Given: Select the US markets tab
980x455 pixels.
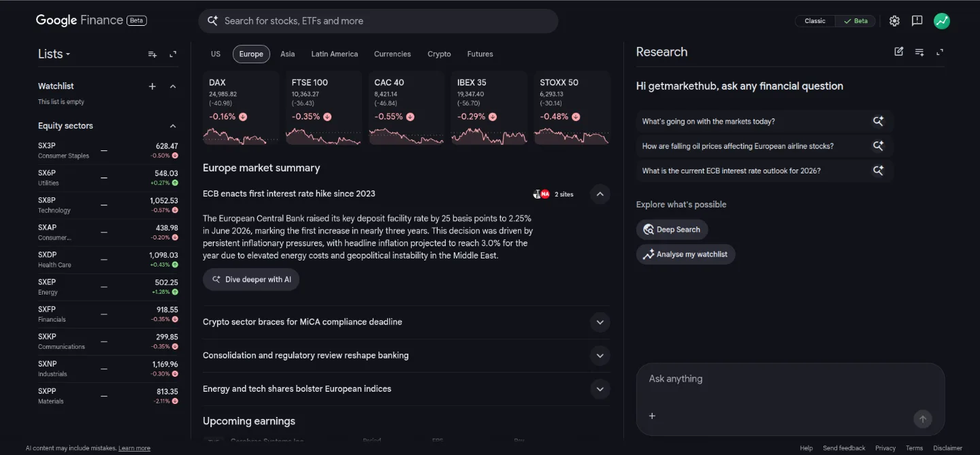Looking at the screenshot, I should pyautogui.click(x=216, y=54).
